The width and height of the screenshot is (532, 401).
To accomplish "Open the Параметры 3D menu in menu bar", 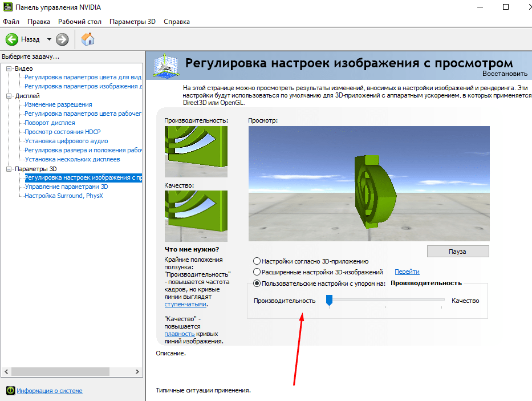I will [132, 22].
